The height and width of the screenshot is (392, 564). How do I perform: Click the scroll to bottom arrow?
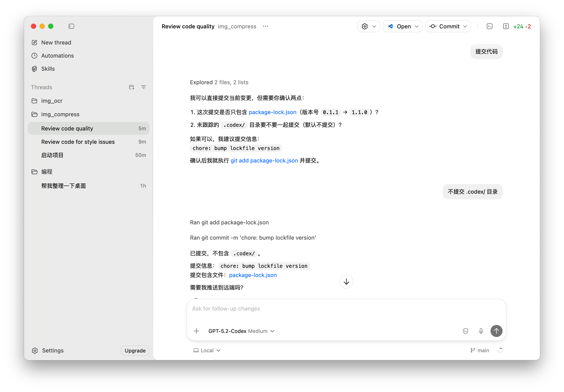(x=346, y=282)
